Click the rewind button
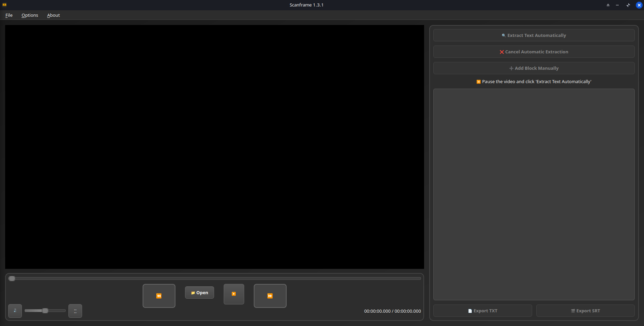 (x=159, y=296)
